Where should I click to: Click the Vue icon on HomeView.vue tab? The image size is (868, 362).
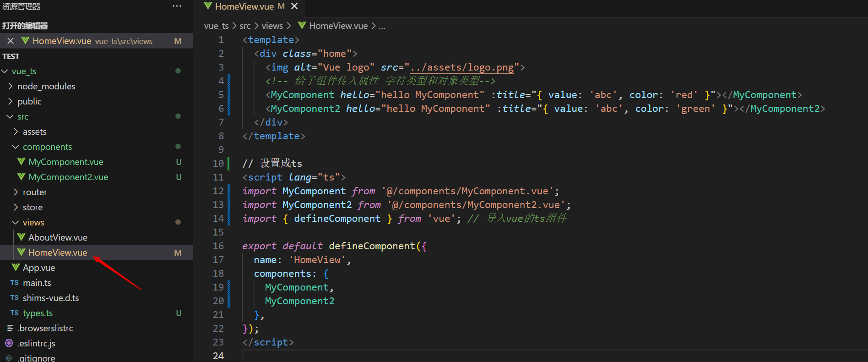(208, 6)
